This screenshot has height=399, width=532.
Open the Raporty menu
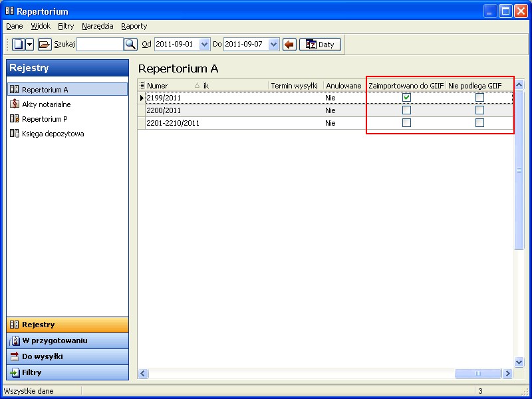[134, 26]
